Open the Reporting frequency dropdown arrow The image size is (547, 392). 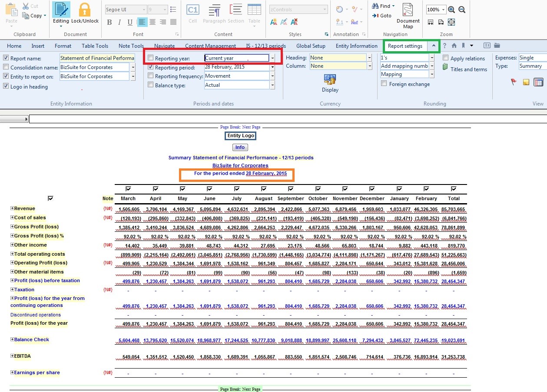[272, 76]
